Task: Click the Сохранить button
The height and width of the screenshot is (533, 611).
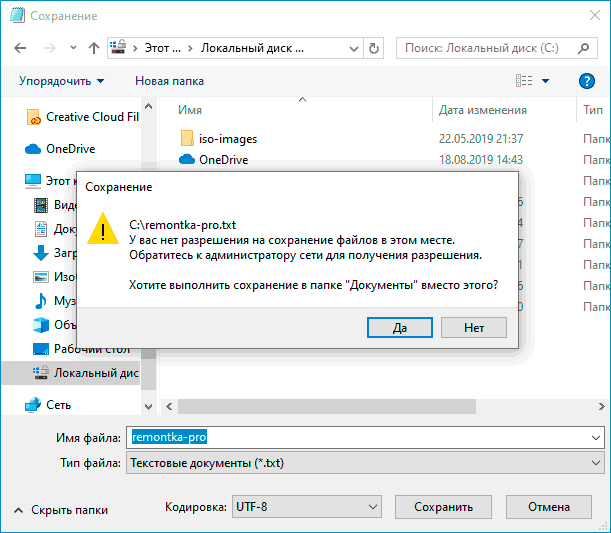Action: click(443, 507)
